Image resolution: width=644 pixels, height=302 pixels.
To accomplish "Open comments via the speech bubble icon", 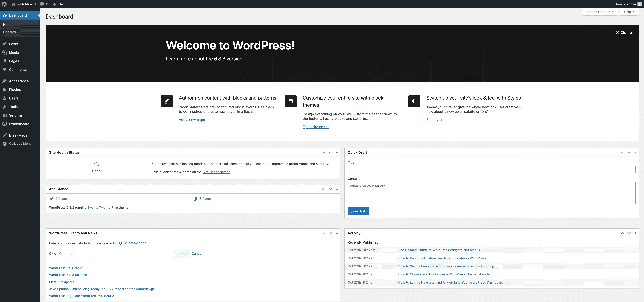I will (x=42, y=4).
